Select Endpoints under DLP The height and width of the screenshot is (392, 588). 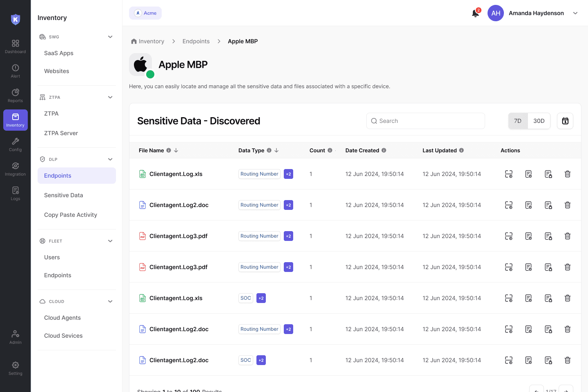click(77, 176)
